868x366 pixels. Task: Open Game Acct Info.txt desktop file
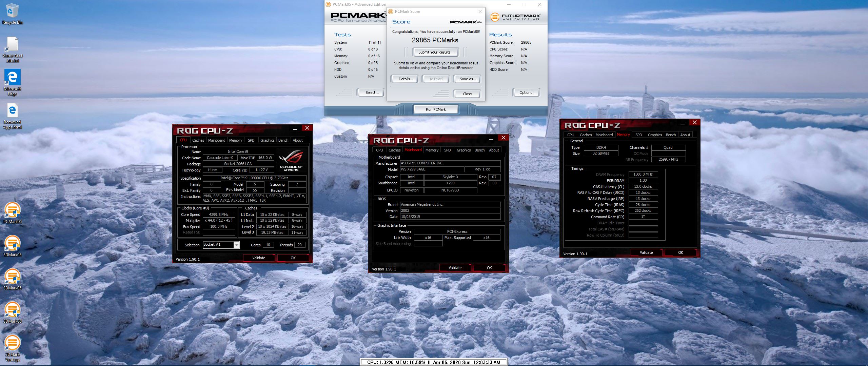point(12,49)
